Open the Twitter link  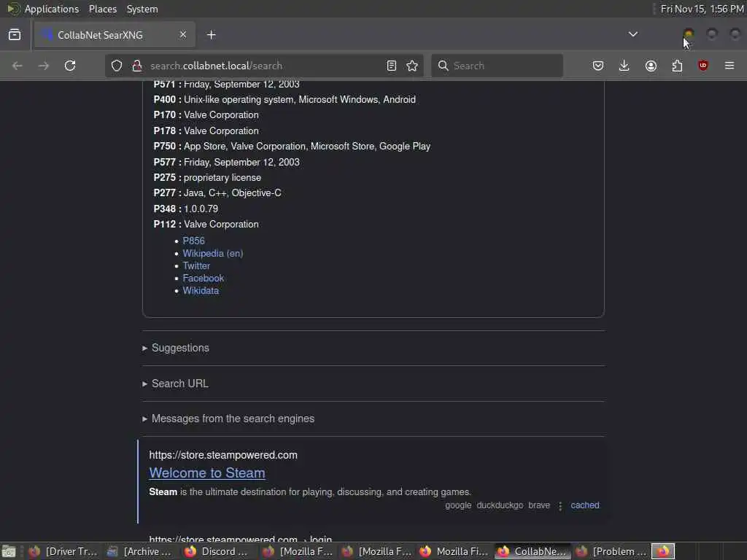click(x=196, y=265)
